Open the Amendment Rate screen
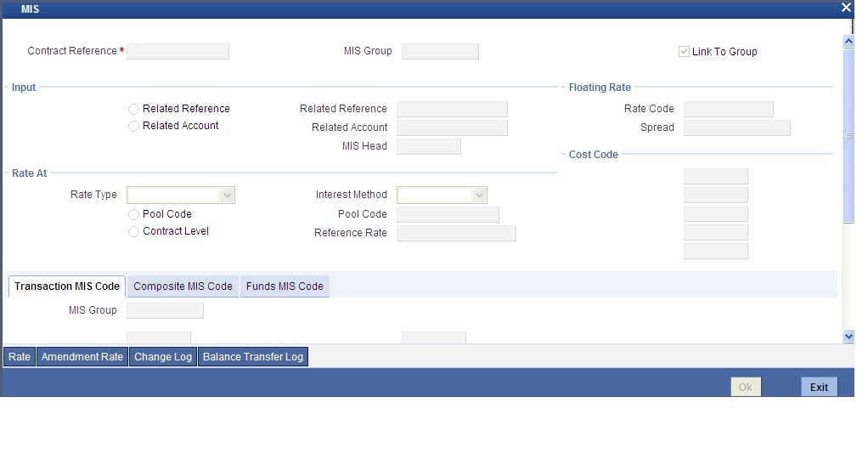868x465 pixels. coord(82,357)
